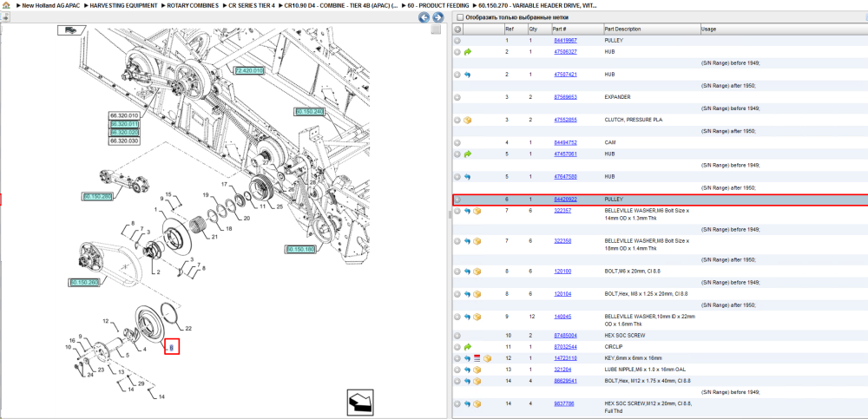The image size is (868, 419).
Task: Open diagram reference 60.150.280
Action: (x=98, y=197)
